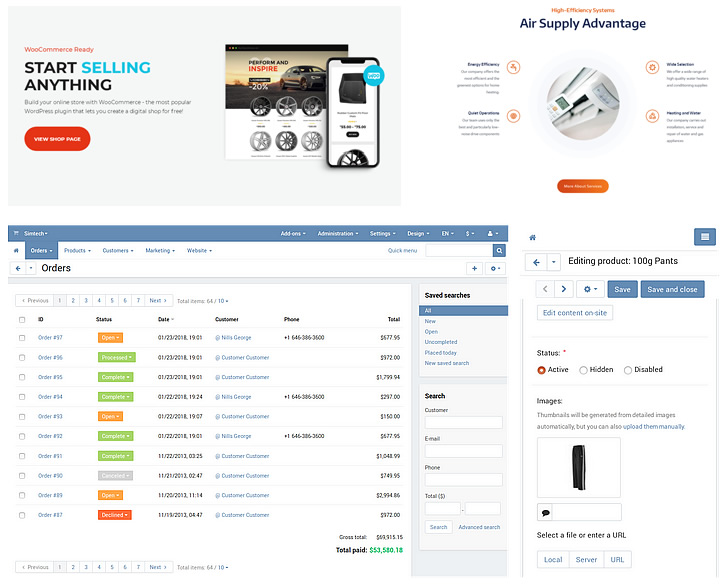
Task: Tick the checkbox for Order #97
Action: point(22,338)
